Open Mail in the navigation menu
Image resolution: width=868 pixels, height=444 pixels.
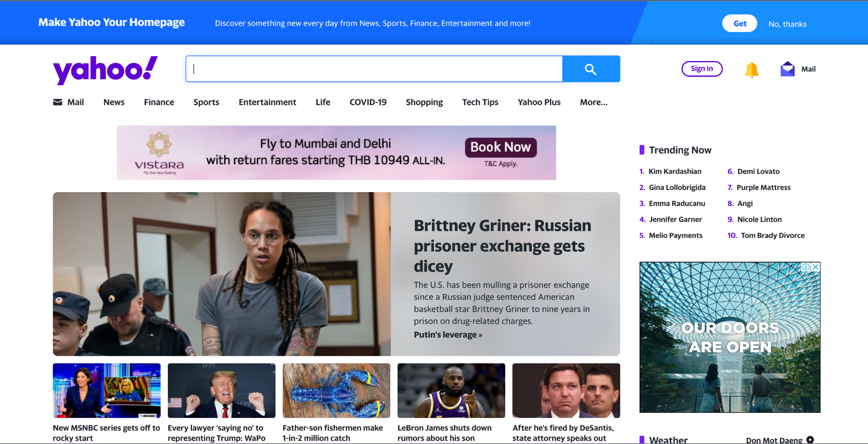pyautogui.click(x=75, y=102)
